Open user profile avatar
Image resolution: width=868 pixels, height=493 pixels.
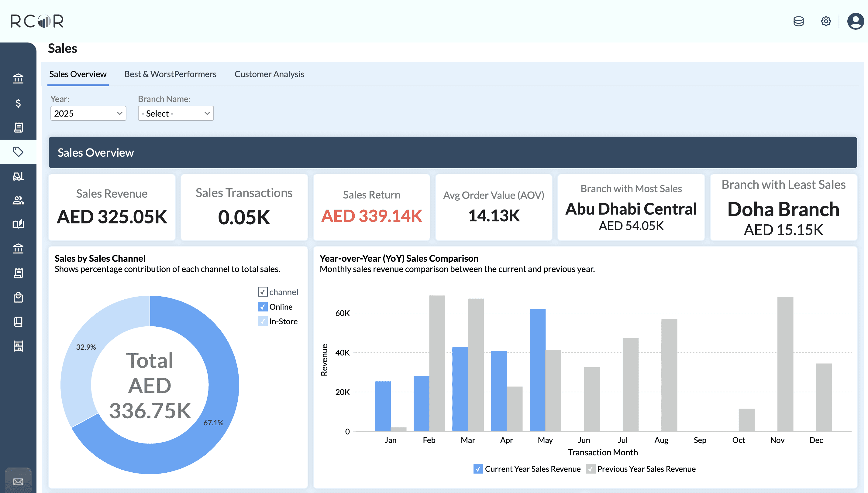tap(855, 21)
